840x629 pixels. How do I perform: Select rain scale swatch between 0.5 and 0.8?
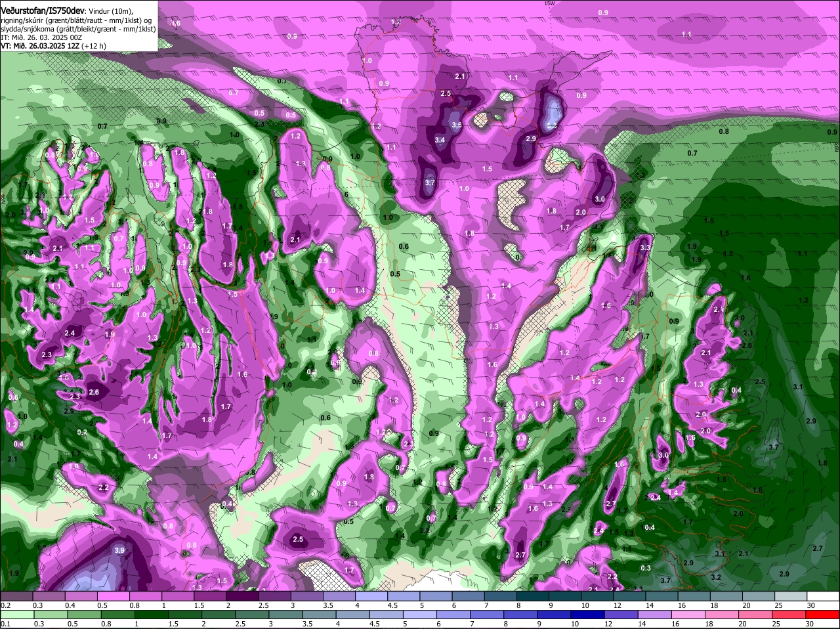click(x=84, y=615)
